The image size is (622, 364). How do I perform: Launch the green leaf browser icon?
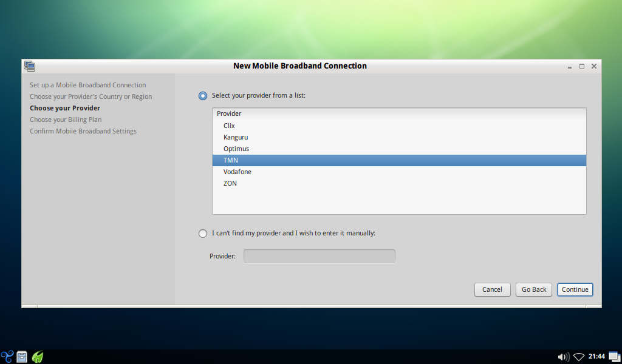tap(38, 357)
